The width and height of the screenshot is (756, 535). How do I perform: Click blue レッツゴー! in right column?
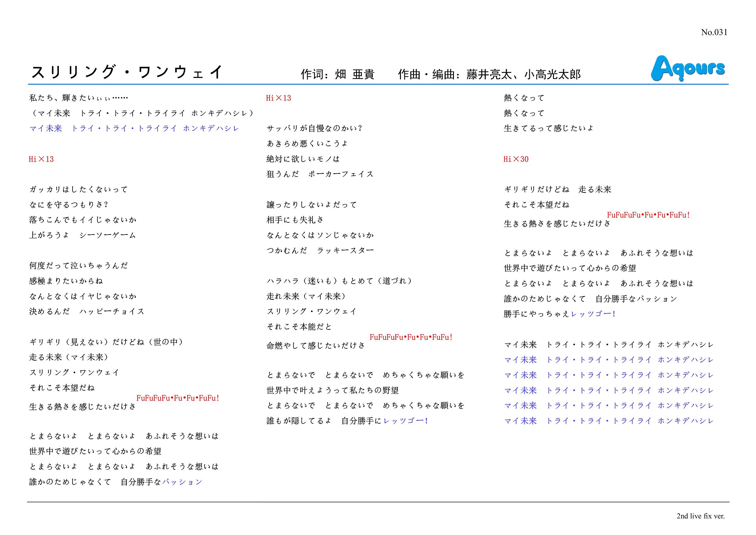click(x=593, y=314)
